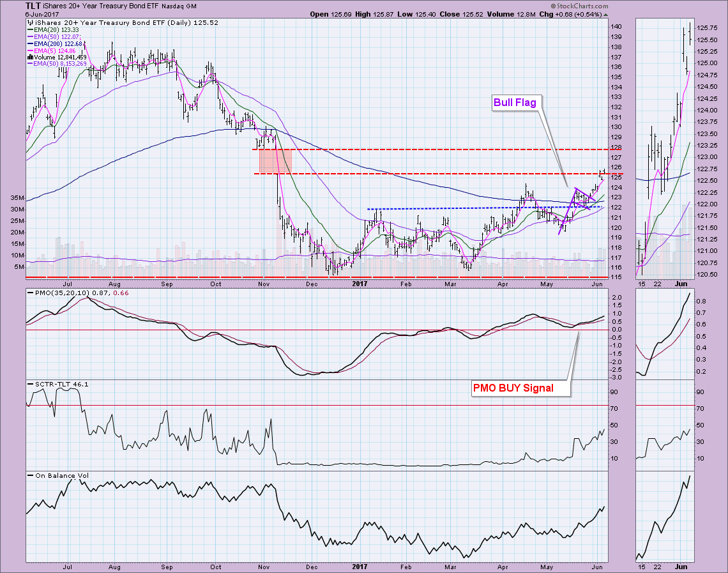Click the EMA(5) 124.86 legend entry
This screenshot has width=728, height=573.
[52, 50]
